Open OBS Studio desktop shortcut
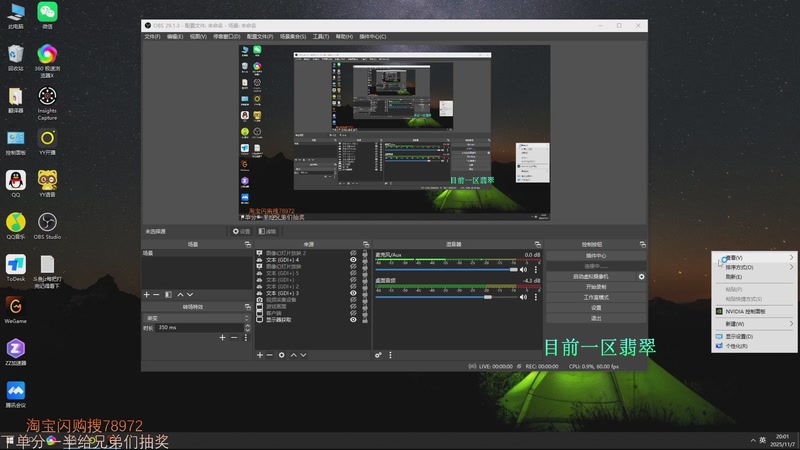This screenshot has width=800, height=450. tap(47, 226)
